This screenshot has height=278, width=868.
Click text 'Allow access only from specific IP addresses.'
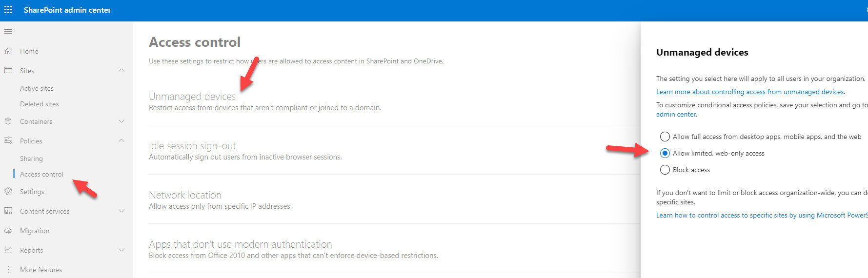pyautogui.click(x=220, y=206)
